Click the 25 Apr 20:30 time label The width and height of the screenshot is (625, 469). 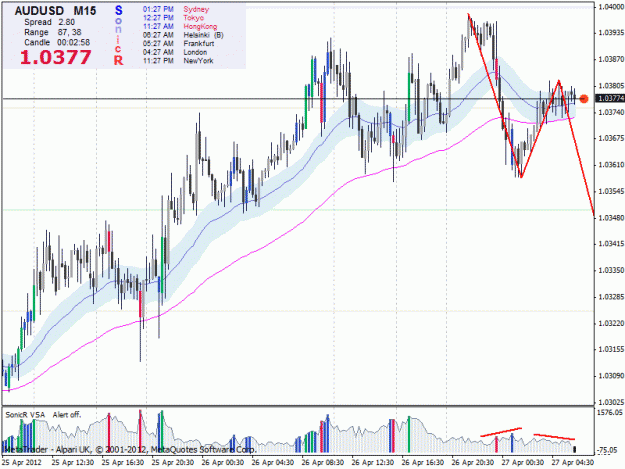click(173, 462)
